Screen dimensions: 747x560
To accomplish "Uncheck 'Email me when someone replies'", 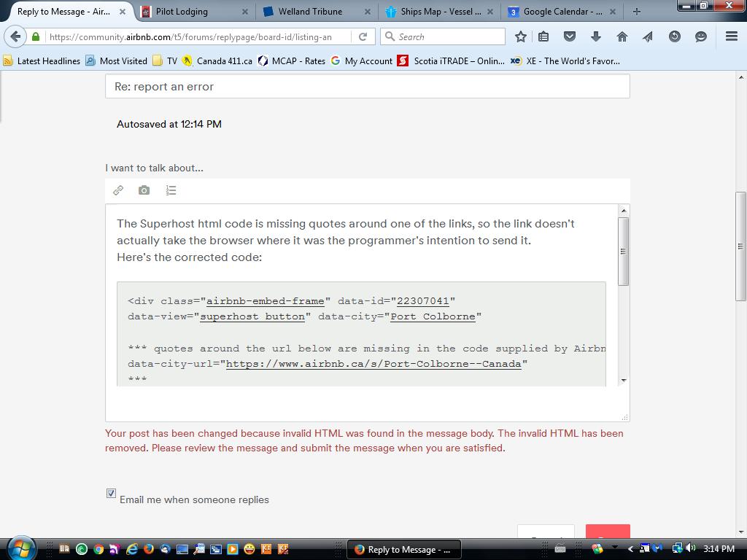I will [110, 493].
